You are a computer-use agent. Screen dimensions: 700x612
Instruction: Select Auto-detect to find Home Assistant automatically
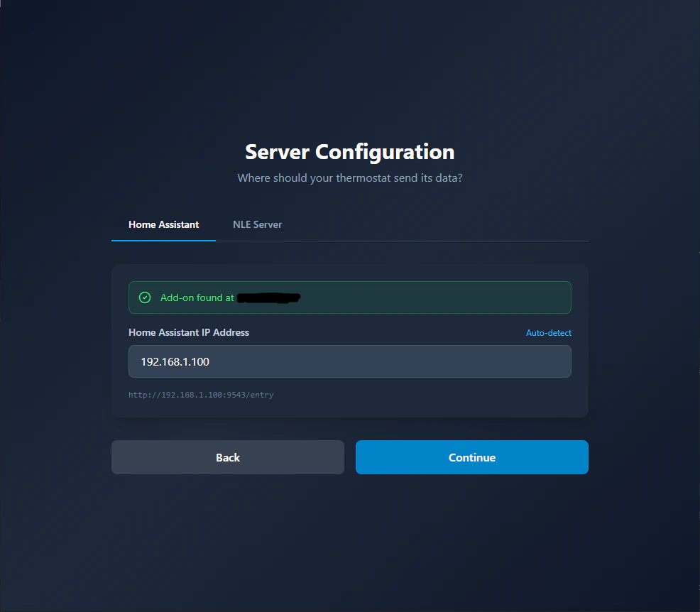[x=548, y=332]
